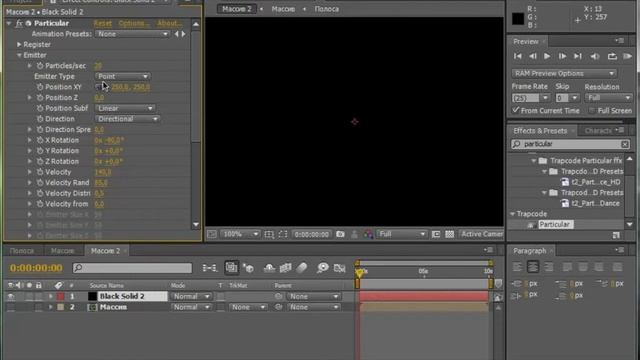640x360 pixels.
Task: Jump to first frame in Preview panel
Action: tap(518, 56)
